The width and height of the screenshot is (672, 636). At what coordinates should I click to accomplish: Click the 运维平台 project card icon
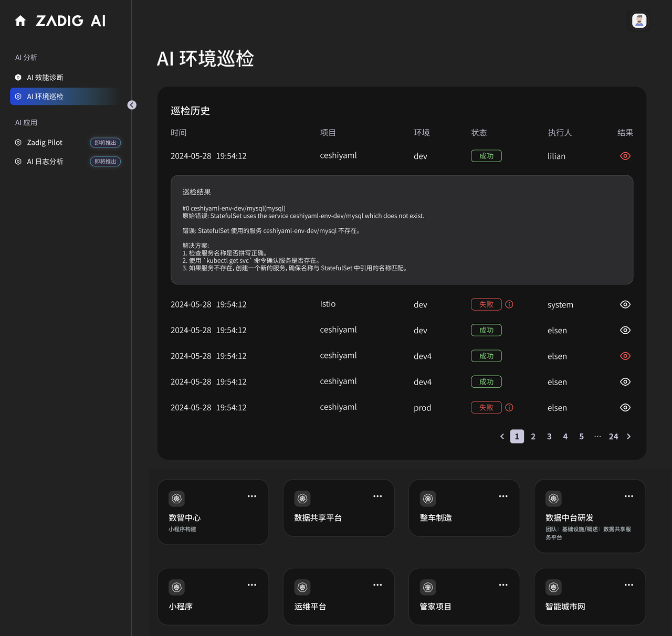tap(302, 587)
